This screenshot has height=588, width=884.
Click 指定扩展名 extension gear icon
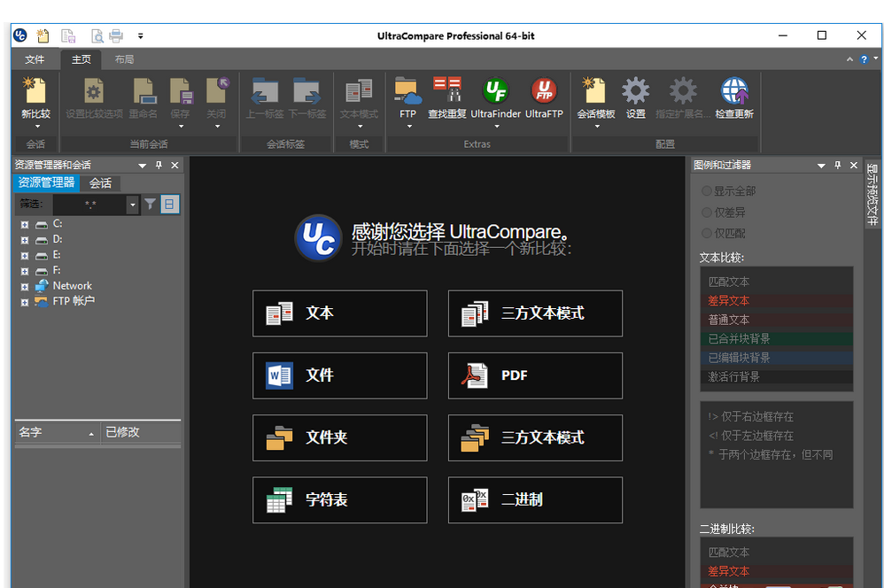(x=683, y=90)
